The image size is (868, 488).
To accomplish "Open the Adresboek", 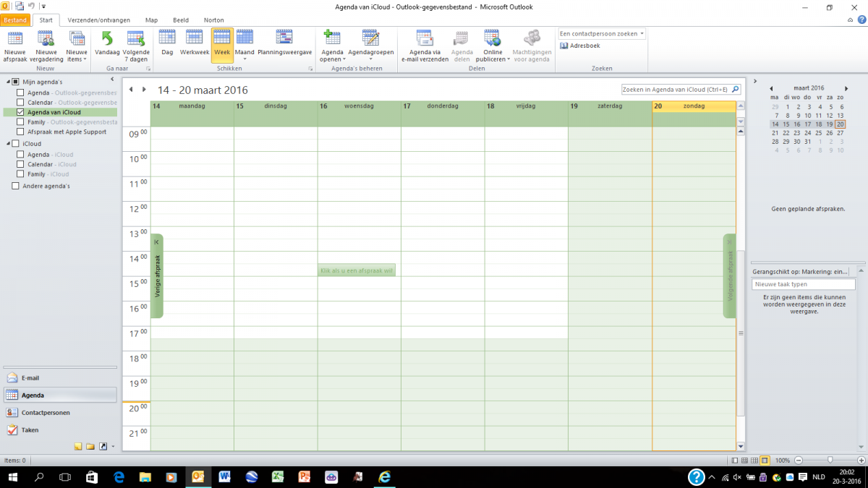I will click(x=580, y=46).
